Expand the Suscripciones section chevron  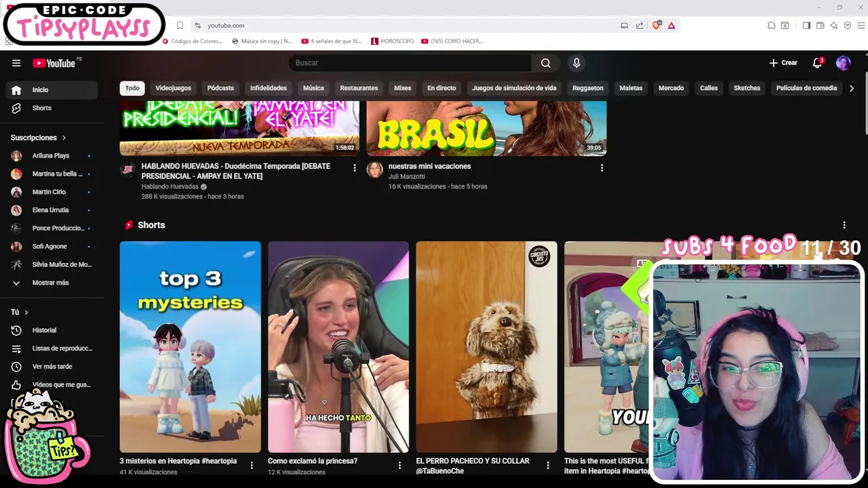pyautogui.click(x=64, y=138)
